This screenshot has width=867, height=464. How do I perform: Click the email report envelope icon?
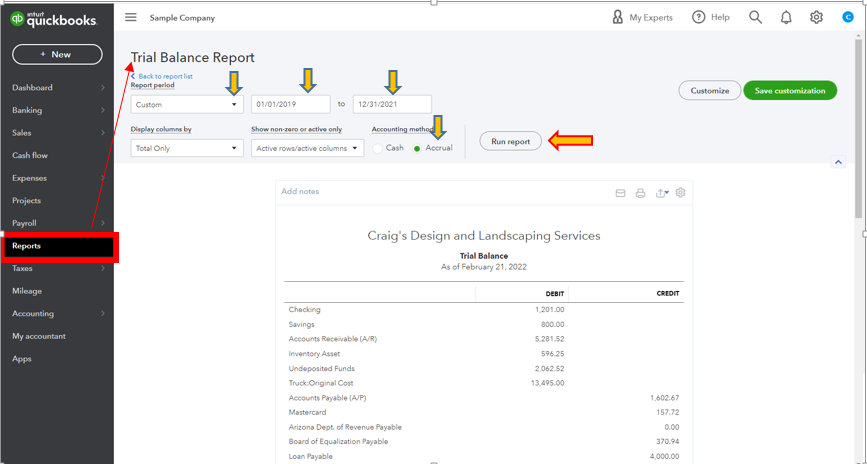point(620,193)
